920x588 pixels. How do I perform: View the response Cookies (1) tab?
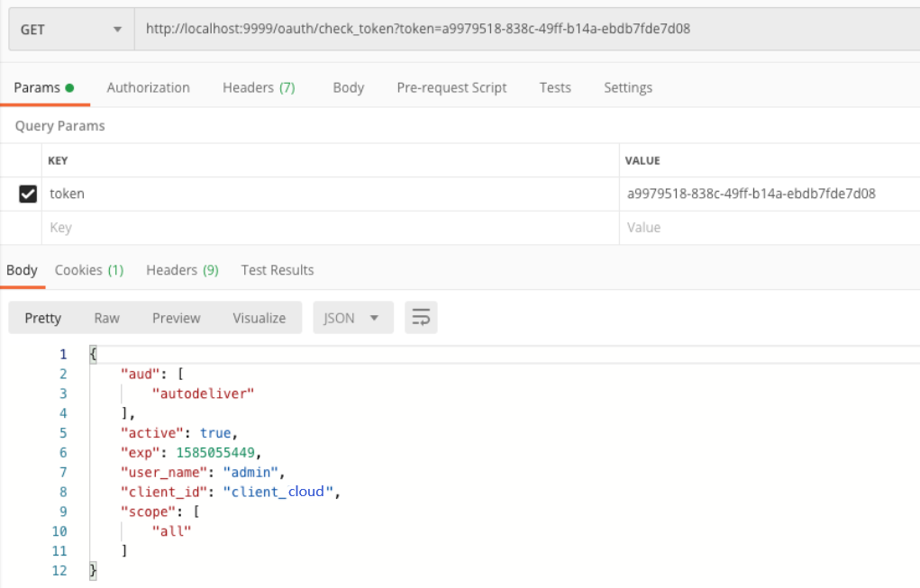click(x=89, y=270)
